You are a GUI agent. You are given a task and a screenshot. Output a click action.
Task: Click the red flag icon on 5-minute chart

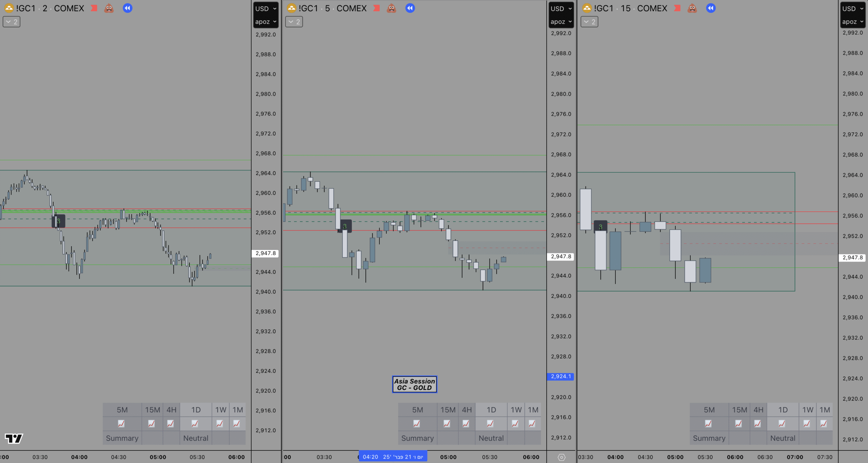376,8
